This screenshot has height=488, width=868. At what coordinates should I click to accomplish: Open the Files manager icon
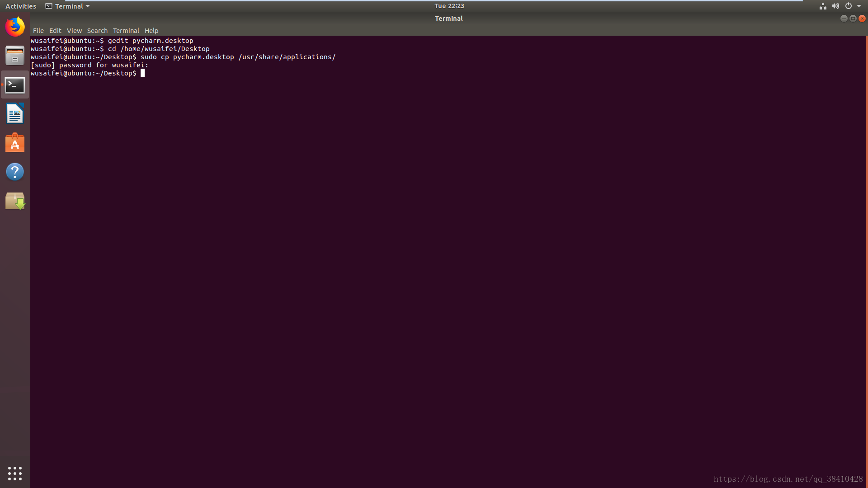click(x=15, y=56)
